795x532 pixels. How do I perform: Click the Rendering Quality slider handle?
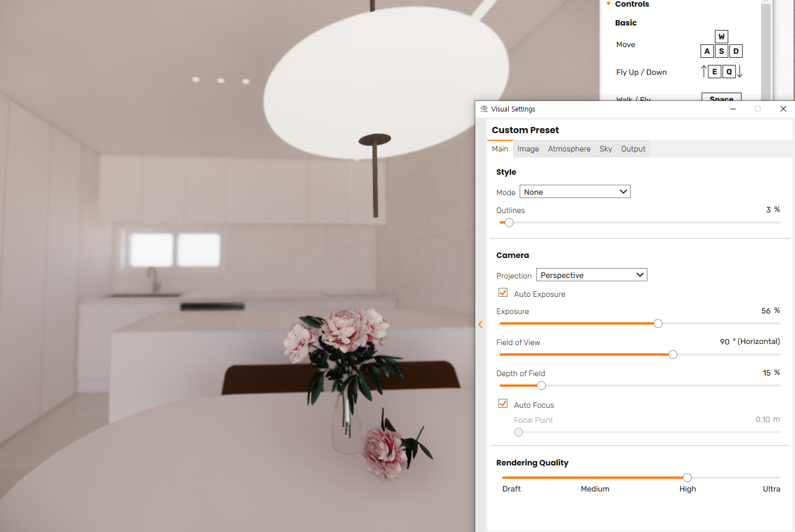[687, 478]
